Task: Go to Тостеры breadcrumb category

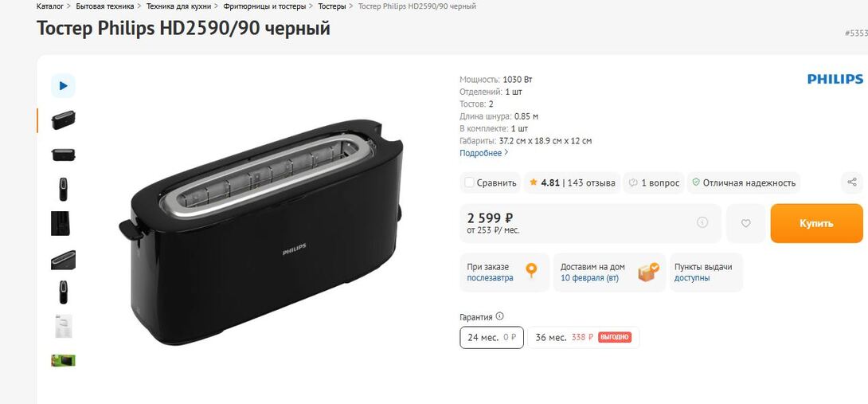Action: click(x=332, y=6)
